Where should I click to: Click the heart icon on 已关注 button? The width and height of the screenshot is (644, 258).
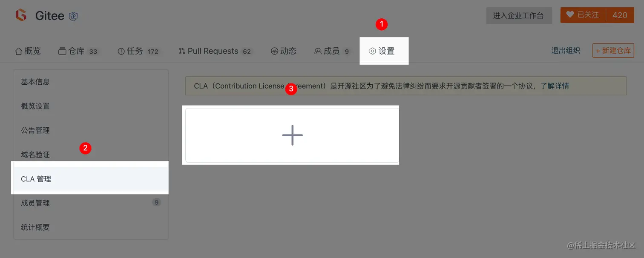(570, 15)
